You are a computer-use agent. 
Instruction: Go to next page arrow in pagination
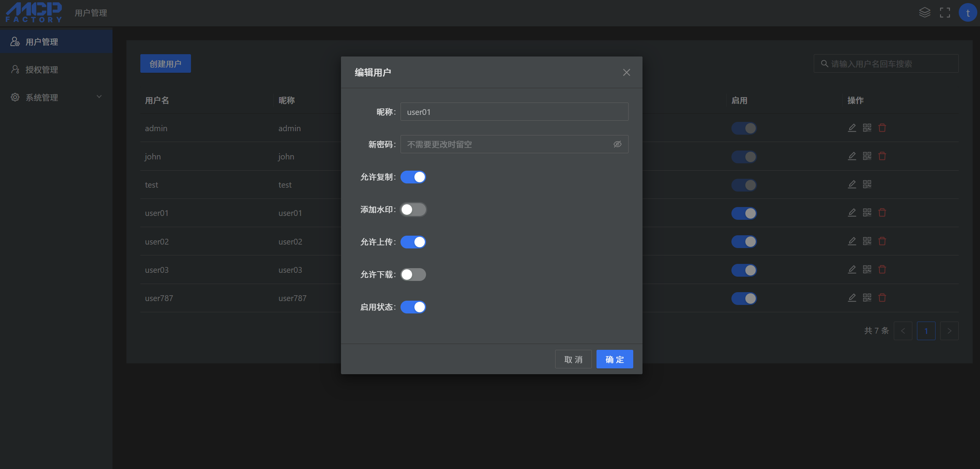[949, 331]
